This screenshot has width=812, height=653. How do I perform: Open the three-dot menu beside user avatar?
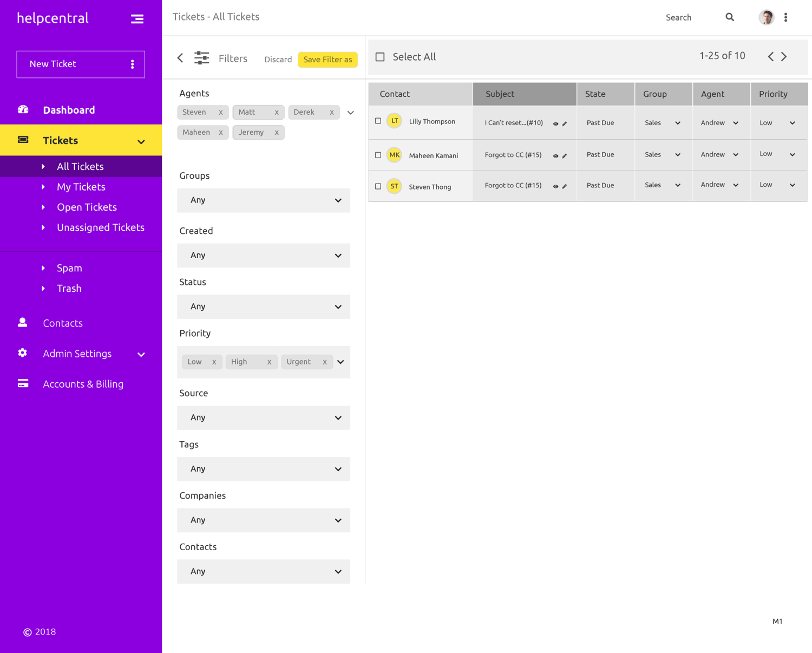click(x=785, y=17)
